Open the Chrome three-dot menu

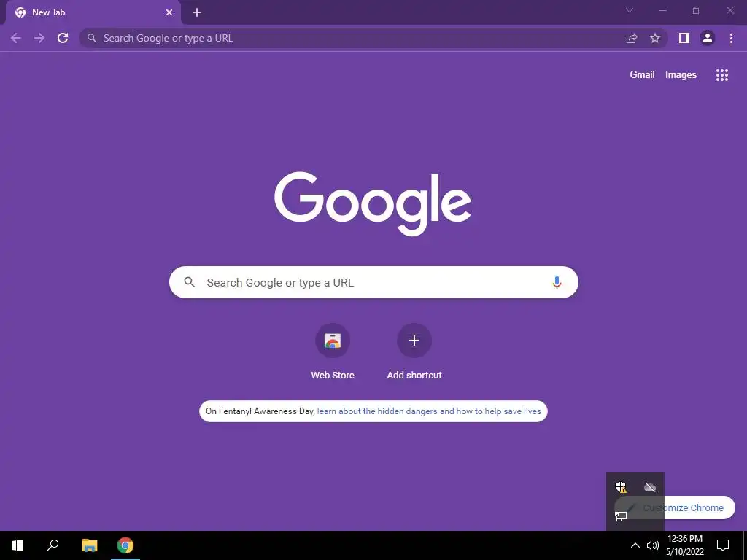tap(731, 38)
